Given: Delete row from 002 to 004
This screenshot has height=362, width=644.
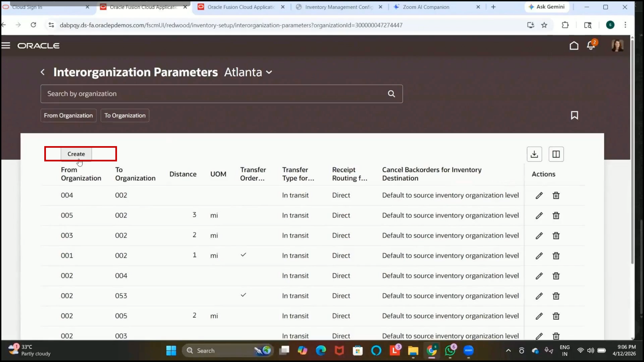Looking at the screenshot, I should 556,276.
